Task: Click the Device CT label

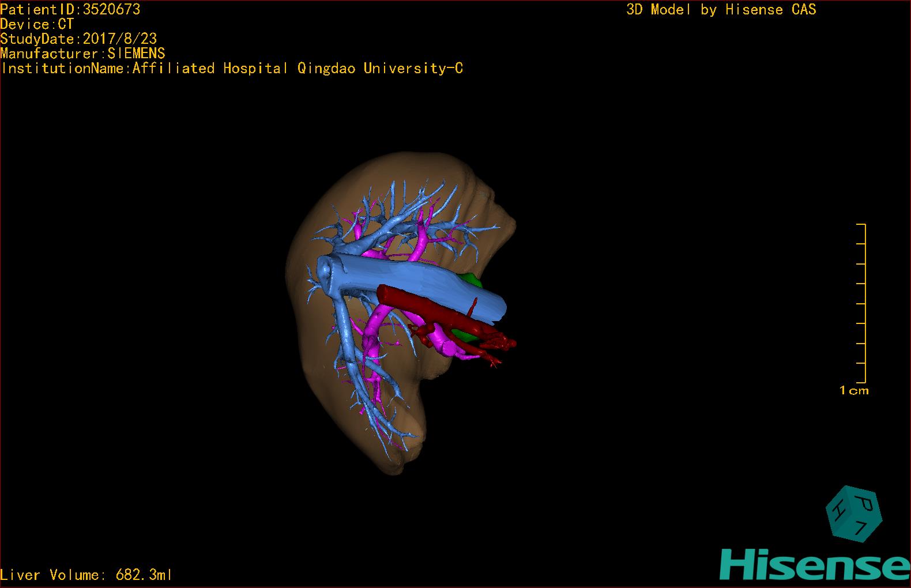Action: (37, 24)
